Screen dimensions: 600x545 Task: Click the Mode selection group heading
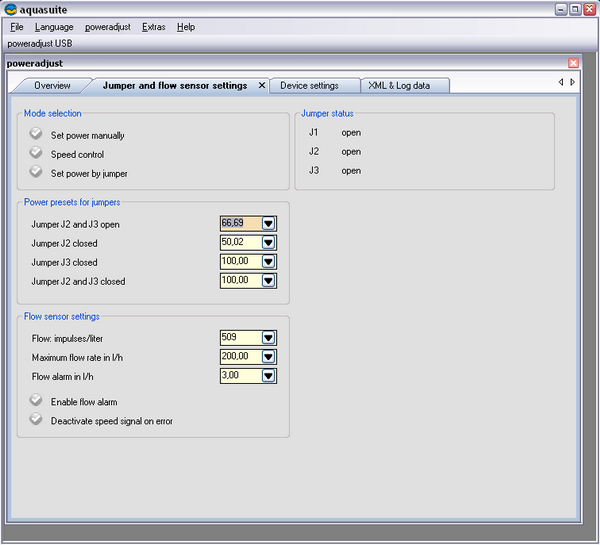coord(52,113)
